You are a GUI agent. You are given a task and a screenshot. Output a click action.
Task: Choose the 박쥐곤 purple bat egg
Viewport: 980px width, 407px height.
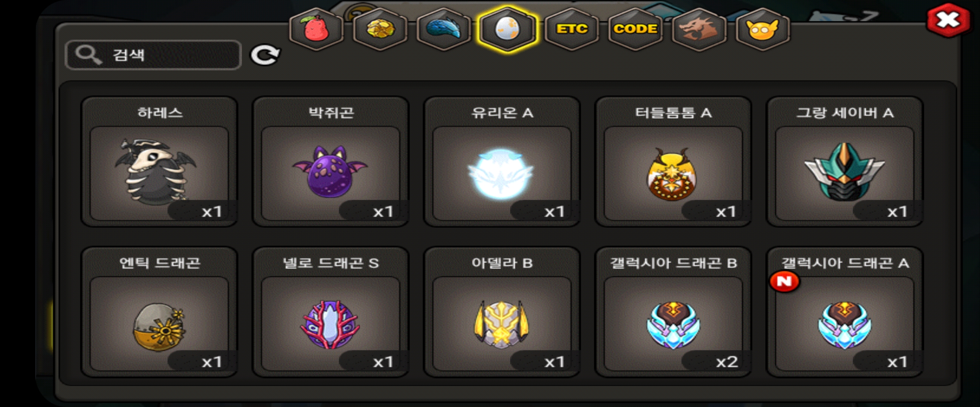coord(330,162)
